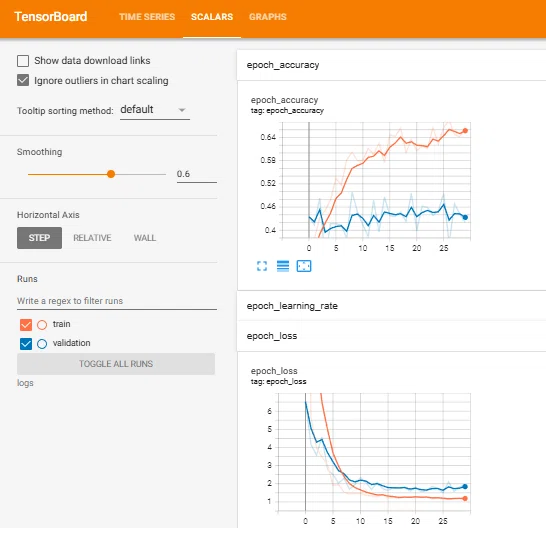Collapse the epoch_accuracy section header
Viewport: 546px width, 536px height.
tap(391, 66)
